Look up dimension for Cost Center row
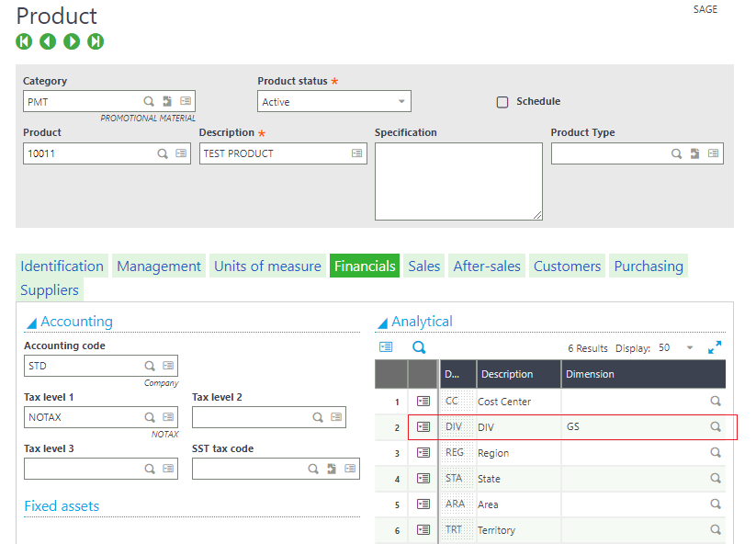The image size is (756, 544). coord(716,401)
